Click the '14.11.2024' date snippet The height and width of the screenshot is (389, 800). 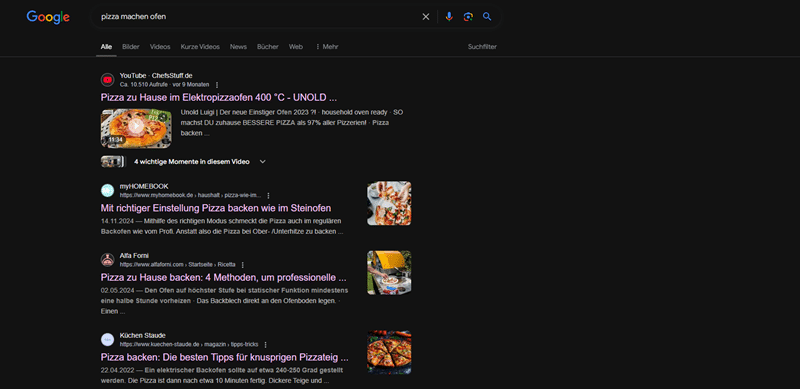[x=117, y=221]
